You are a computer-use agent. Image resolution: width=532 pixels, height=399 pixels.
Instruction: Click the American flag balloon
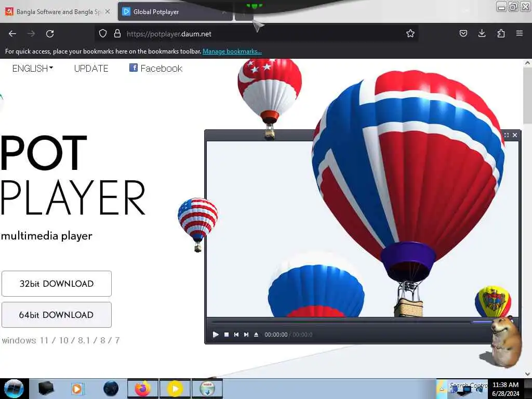(x=198, y=224)
